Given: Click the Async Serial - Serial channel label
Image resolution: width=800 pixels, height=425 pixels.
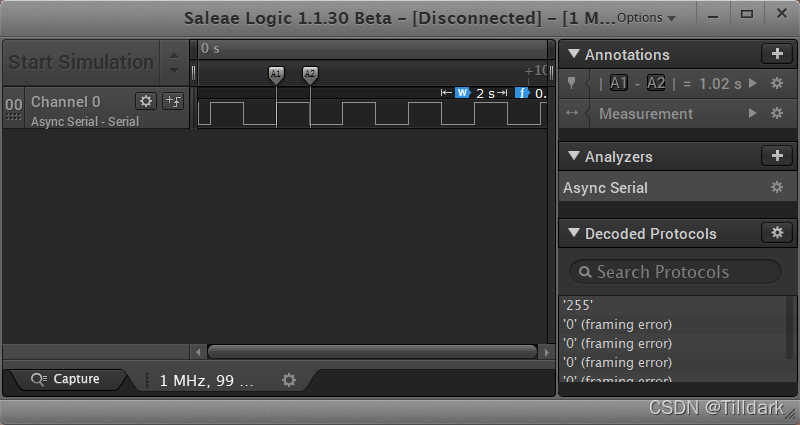Looking at the screenshot, I should (x=85, y=121).
